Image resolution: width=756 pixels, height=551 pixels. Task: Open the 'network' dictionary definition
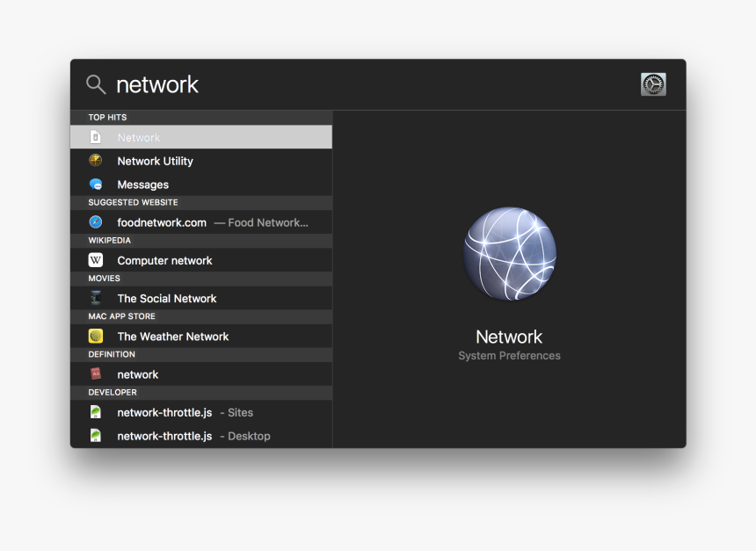201,374
